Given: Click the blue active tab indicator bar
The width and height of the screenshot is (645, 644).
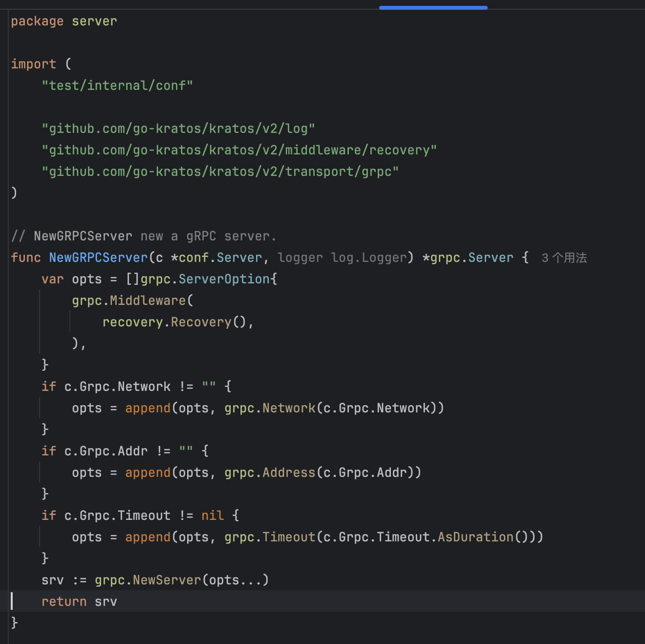Looking at the screenshot, I should point(433,8).
